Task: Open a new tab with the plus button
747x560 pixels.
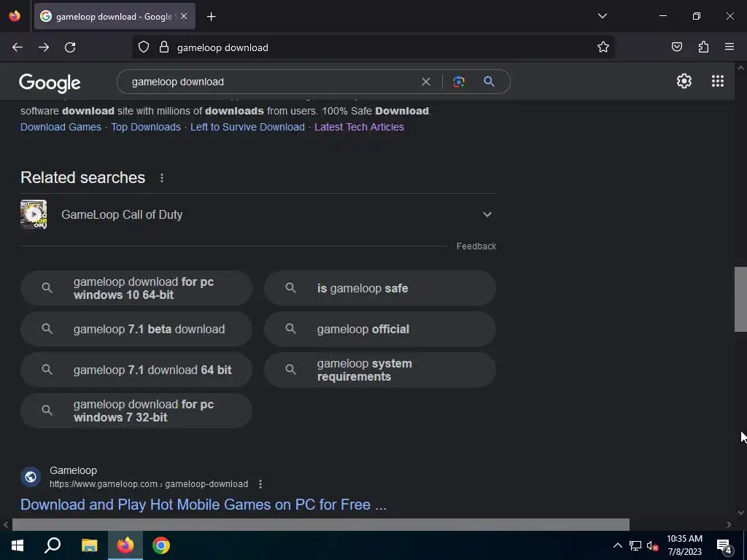Action: (211, 17)
